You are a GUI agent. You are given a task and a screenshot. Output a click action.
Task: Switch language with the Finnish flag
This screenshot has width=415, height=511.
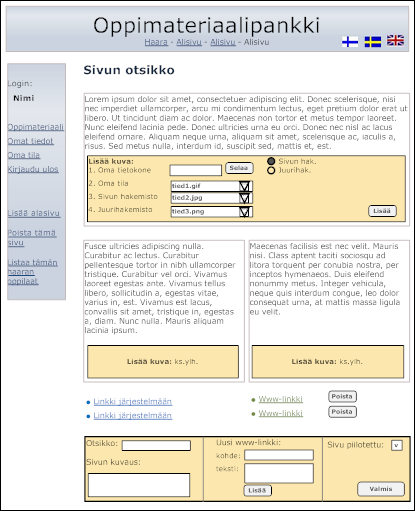click(350, 42)
